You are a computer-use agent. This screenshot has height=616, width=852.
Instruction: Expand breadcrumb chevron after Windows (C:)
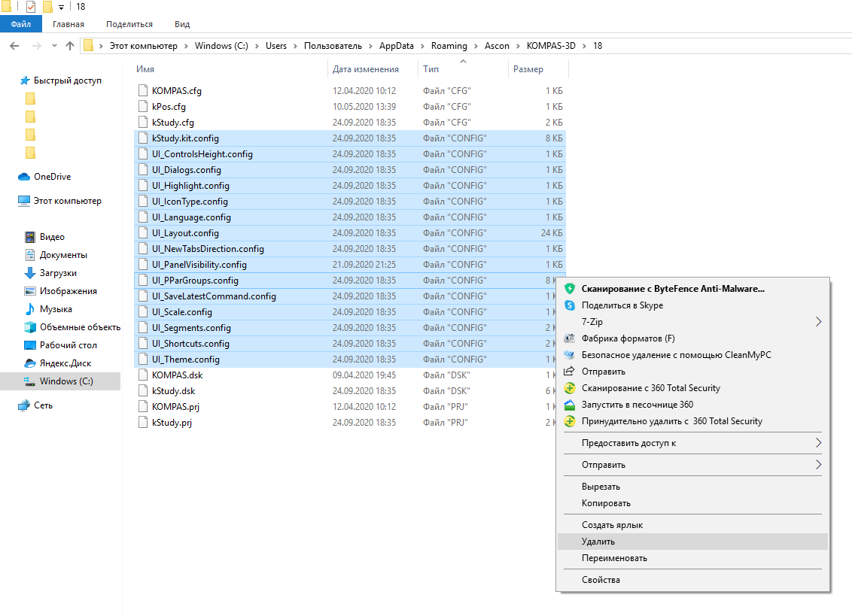pos(257,46)
